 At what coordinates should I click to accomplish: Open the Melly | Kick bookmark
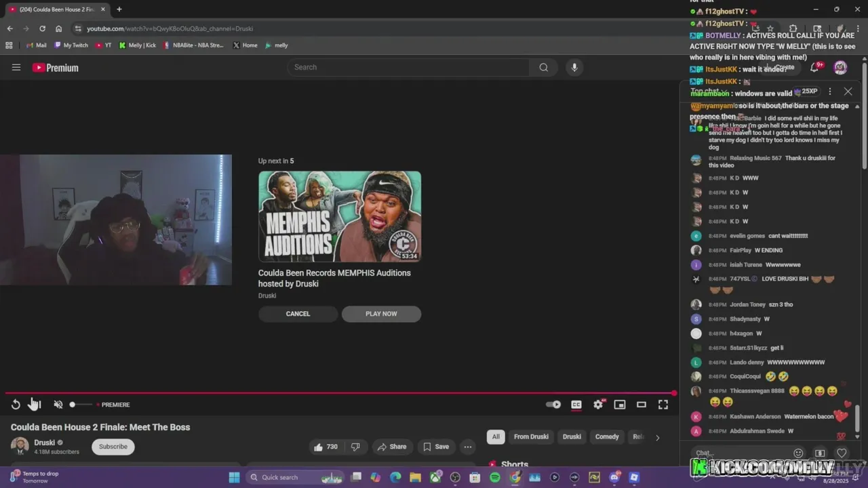(137, 45)
